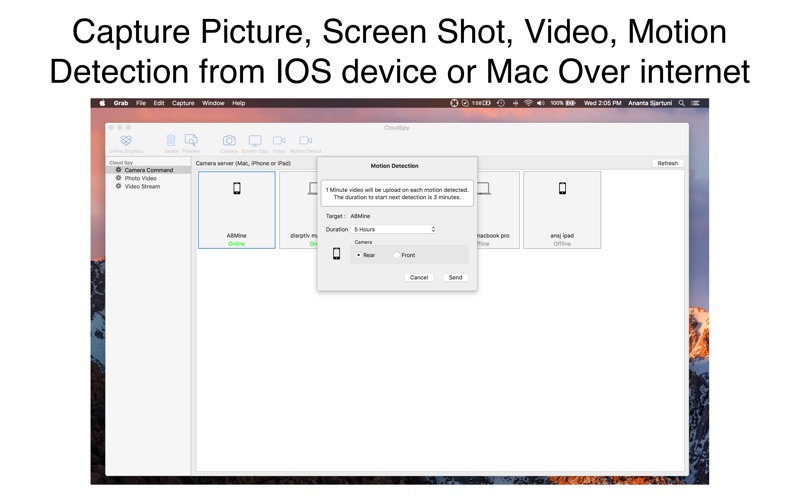Image resolution: width=800 pixels, height=500 pixels.
Task: Click the phone icon in Motion Detection dialog
Action: click(x=336, y=254)
